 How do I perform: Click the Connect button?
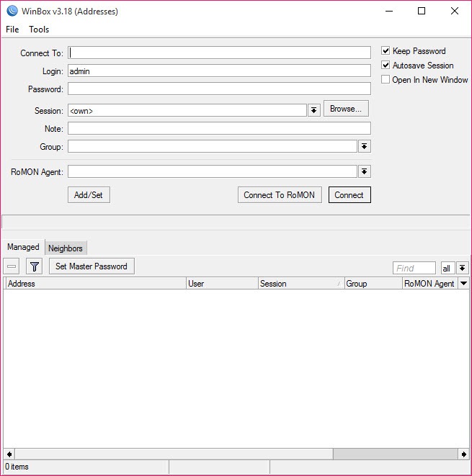(349, 195)
